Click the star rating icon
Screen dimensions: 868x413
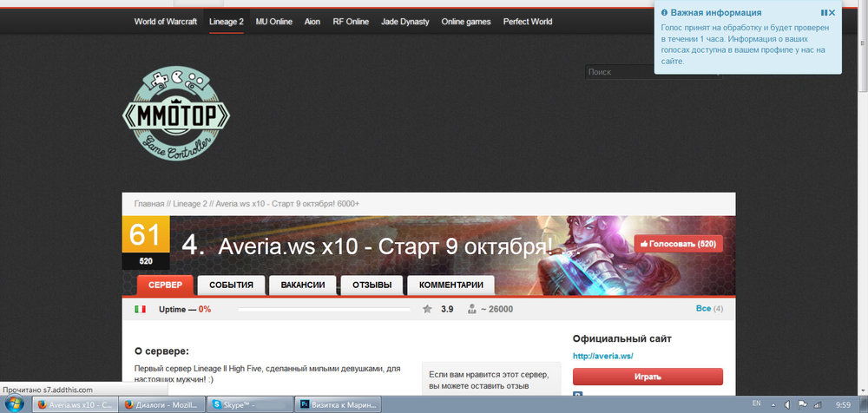(x=427, y=309)
